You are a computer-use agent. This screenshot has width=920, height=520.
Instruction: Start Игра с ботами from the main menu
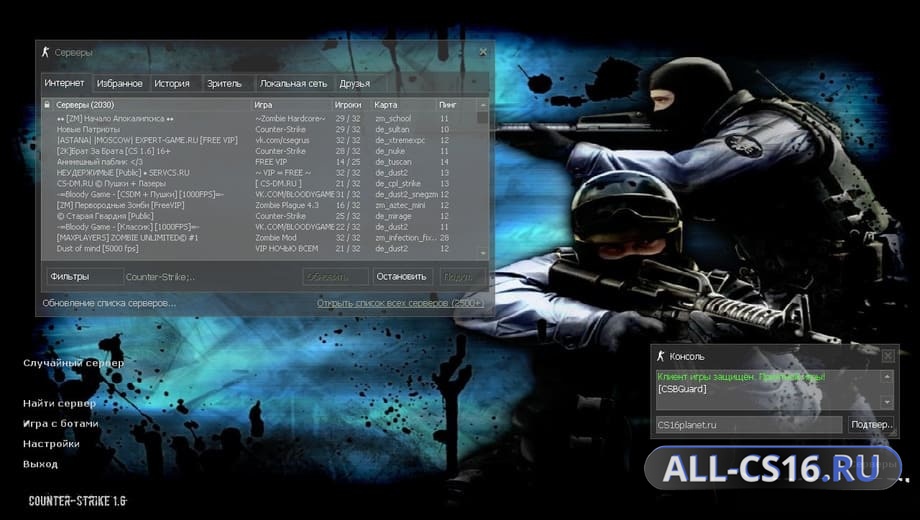click(60, 423)
